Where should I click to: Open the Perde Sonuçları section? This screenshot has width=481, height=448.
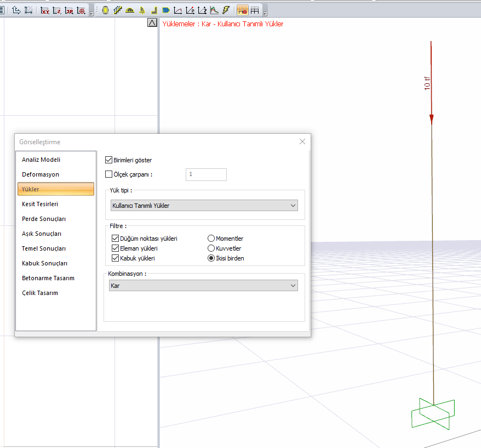pos(56,219)
